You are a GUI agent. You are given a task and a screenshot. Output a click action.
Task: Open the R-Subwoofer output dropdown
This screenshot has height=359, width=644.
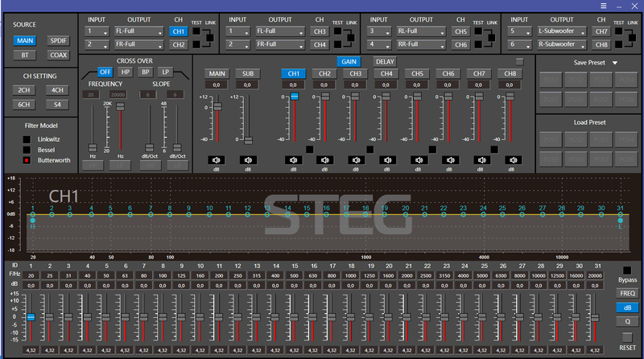562,44
